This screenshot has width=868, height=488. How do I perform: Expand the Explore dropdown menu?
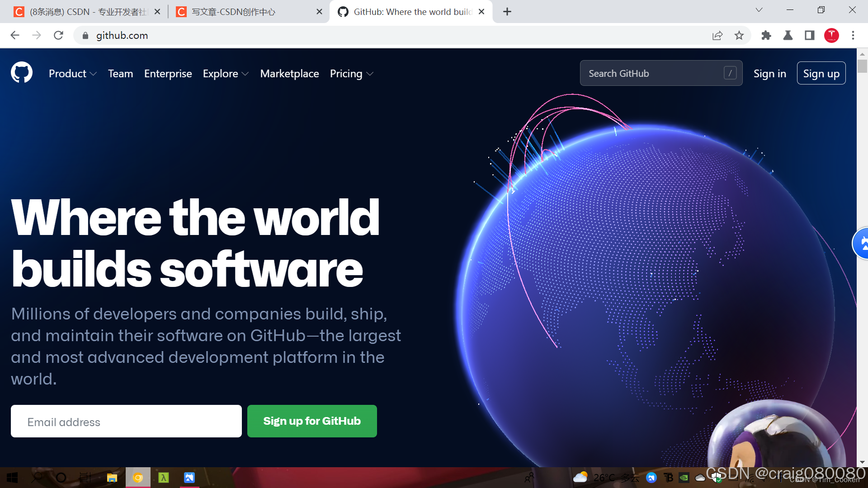tap(226, 74)
